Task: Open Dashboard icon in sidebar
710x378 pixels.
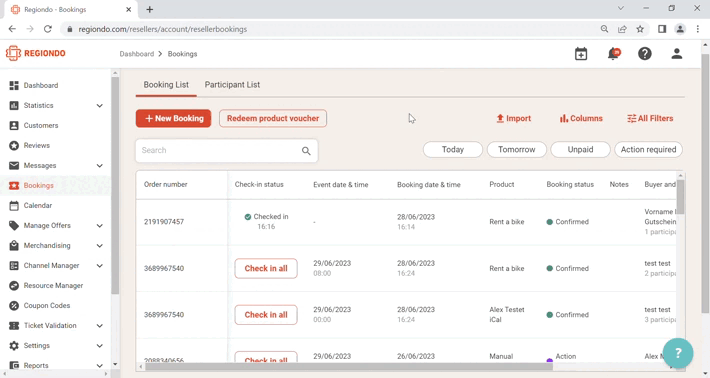Action: pyautogui.click(x=14, y=86)
